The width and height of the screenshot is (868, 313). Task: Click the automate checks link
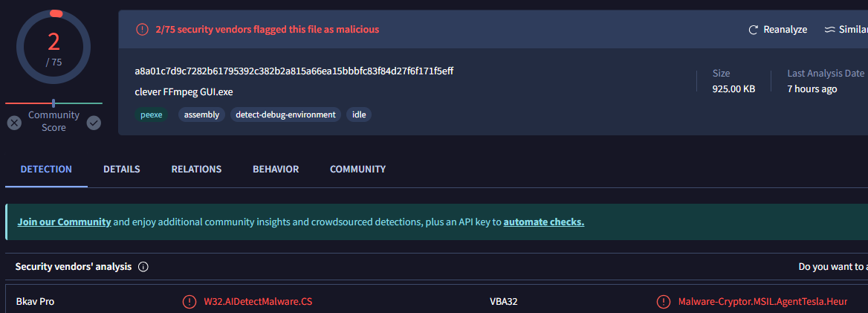tap(544, 222)
